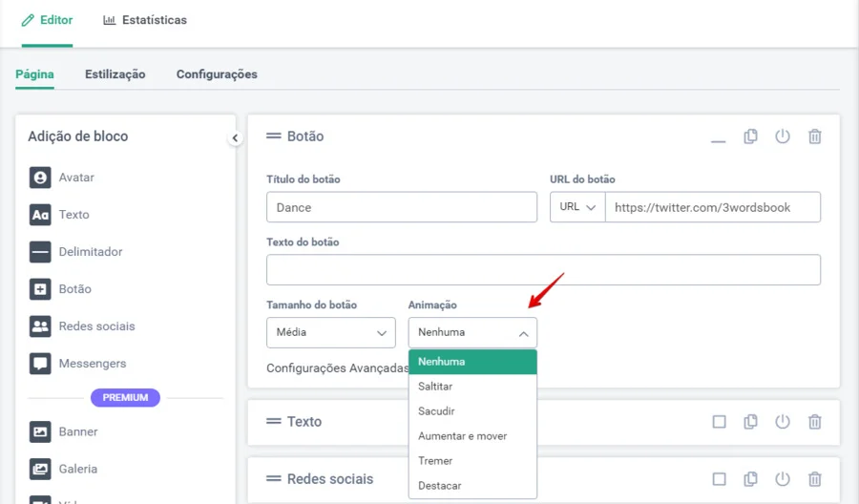Delete the Texto block

point(814,422)
